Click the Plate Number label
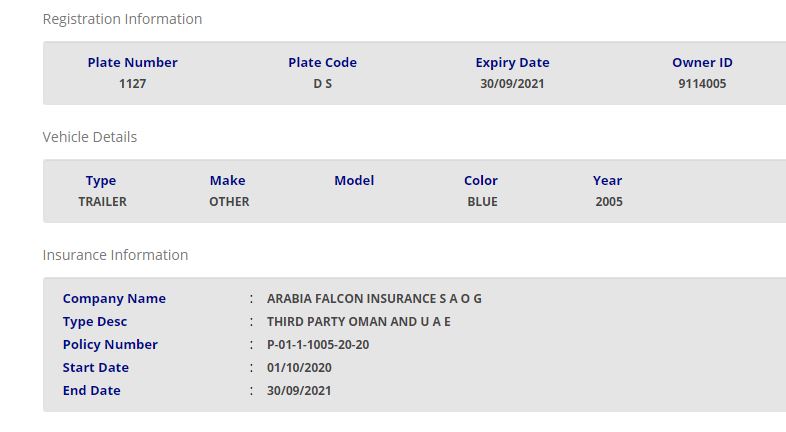Screen dimensions: 786x432 click(132, 62)
